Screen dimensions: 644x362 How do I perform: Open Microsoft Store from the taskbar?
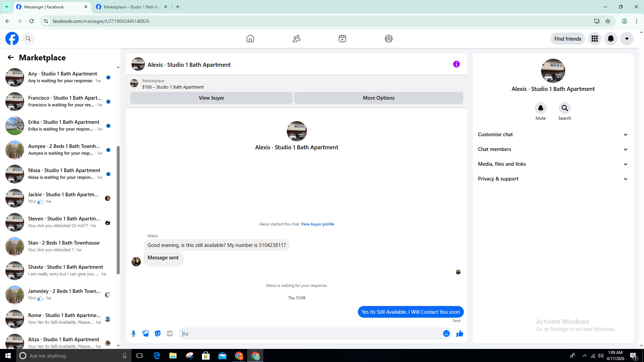[x=206, y=356]
